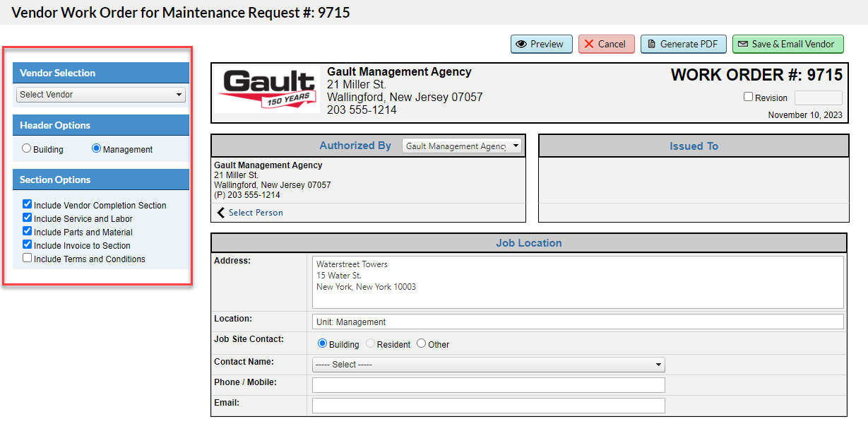Click the Gault 150 Years logo

tap(267, 90)
